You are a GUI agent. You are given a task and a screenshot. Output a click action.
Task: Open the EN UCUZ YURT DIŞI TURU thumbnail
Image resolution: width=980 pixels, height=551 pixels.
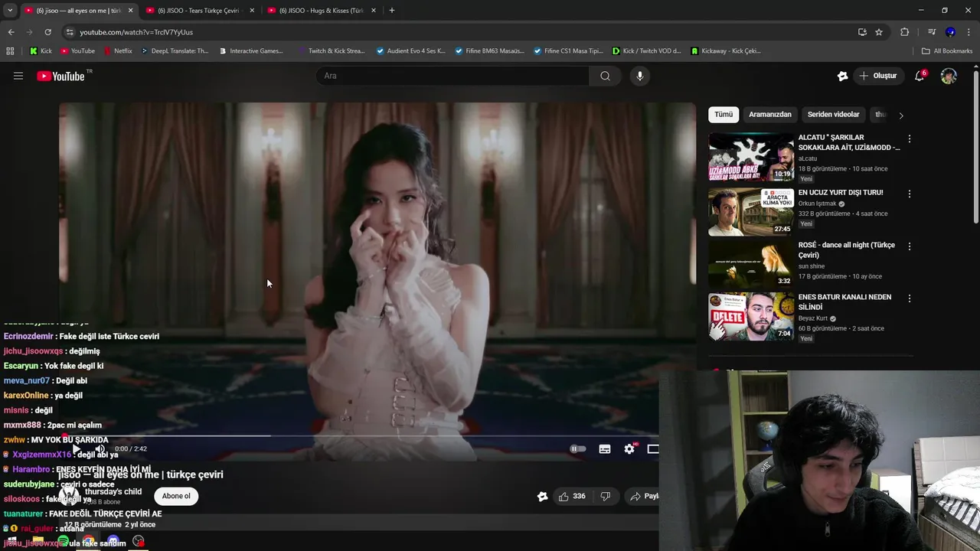751,212
